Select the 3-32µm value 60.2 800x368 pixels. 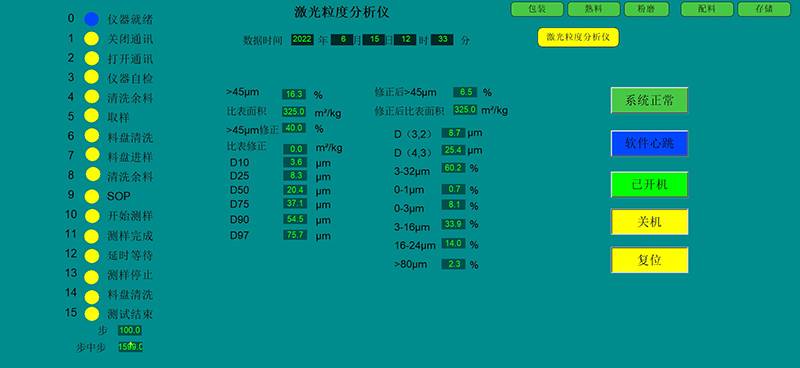[454, 168]
